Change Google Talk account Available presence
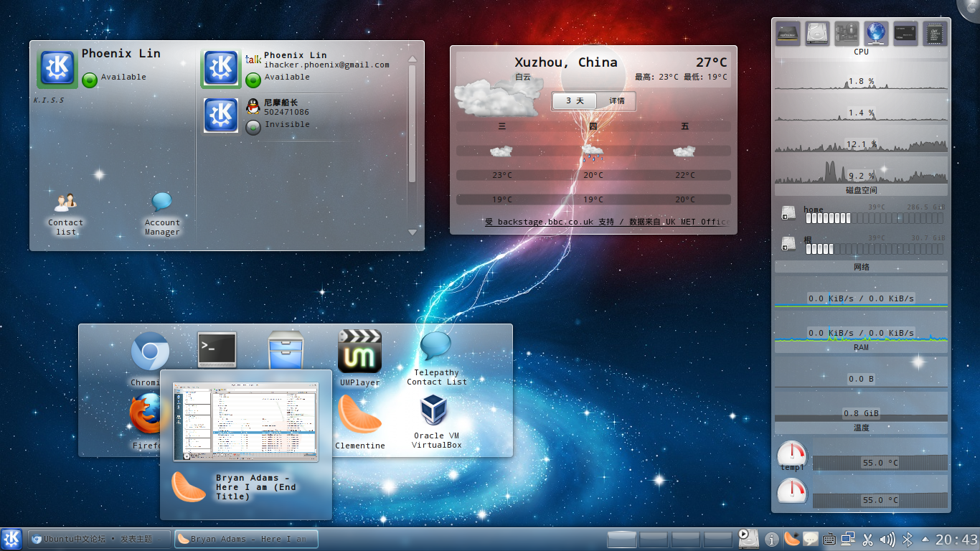This screenshot has width=980, height=551. (x=253, y=80)
